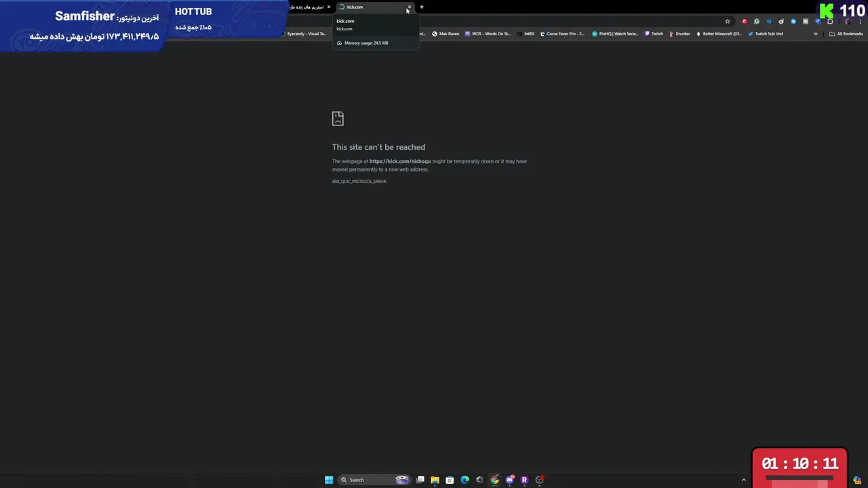Open Chrome's three-dot menu
868x488 pixels.
(x=859, y=21)
